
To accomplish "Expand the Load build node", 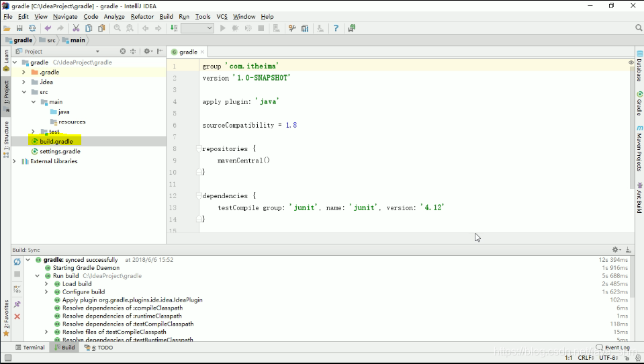I will click(46, 284).
